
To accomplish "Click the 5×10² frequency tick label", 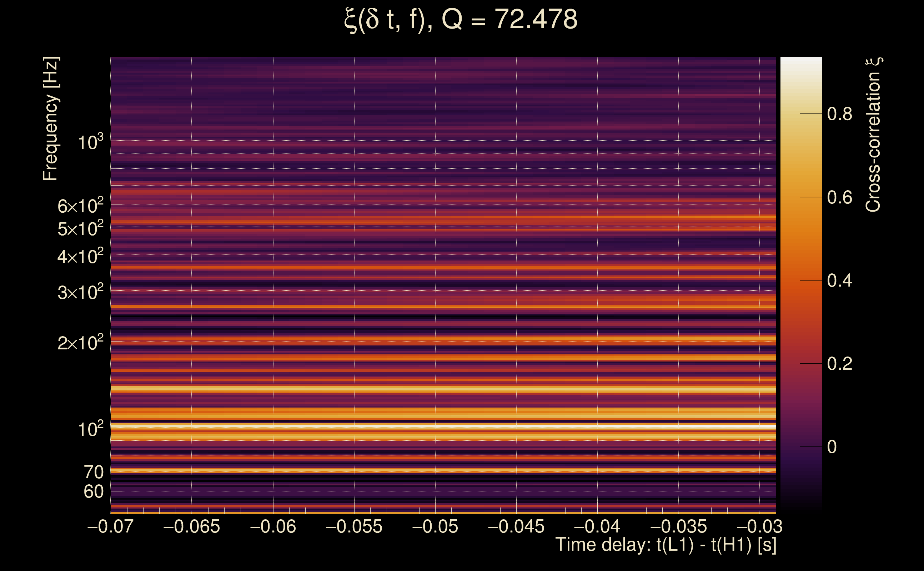I will (80, 228).
